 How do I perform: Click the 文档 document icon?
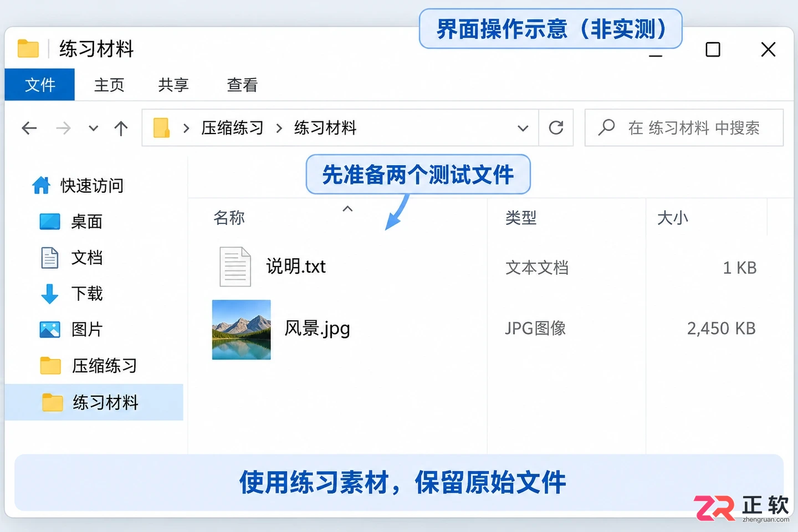50,258
